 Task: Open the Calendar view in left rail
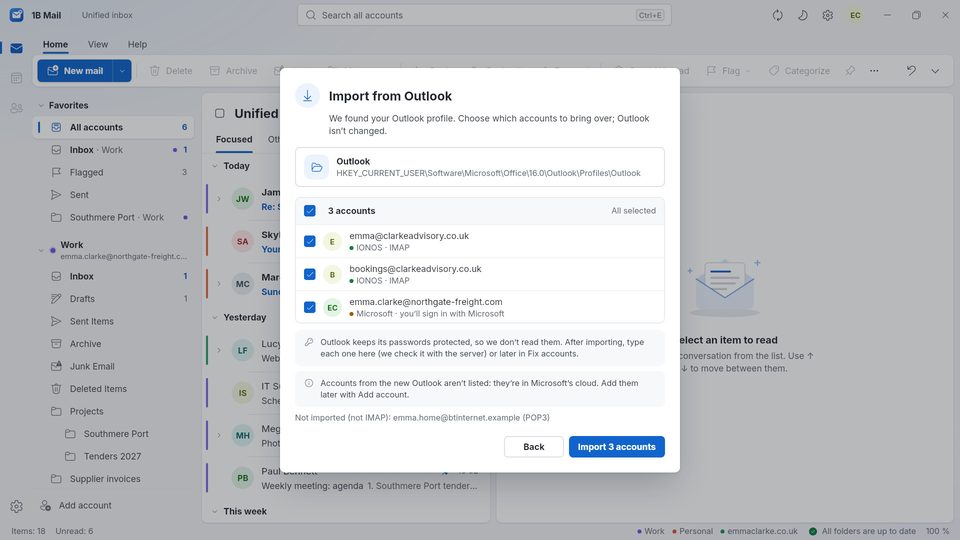click(x=17, y=78)
